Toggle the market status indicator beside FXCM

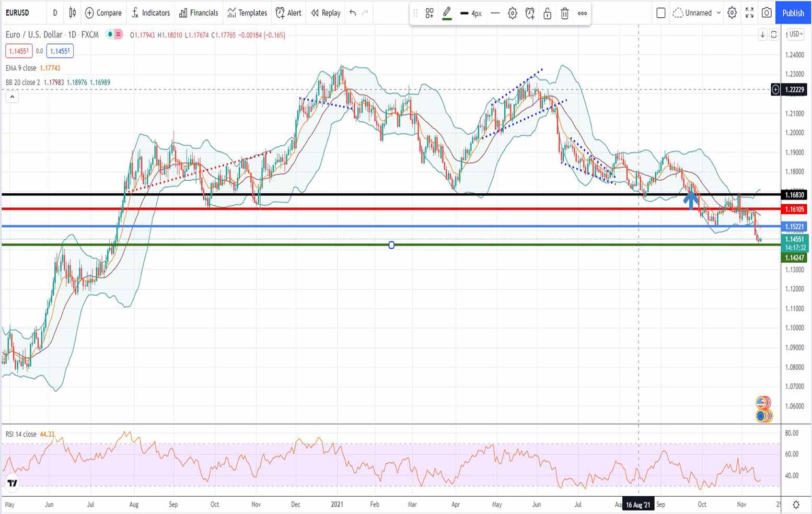pos(110,34)
